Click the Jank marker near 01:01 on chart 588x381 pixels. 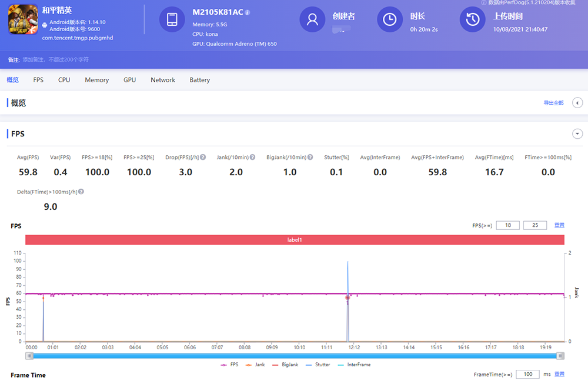coord(43,299)
